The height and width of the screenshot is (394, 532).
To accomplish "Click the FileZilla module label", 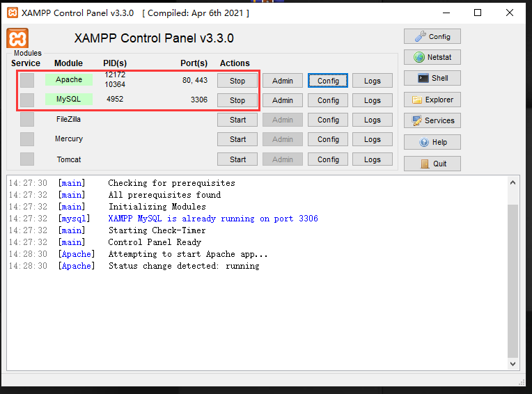I will click(x=68, y=119).
